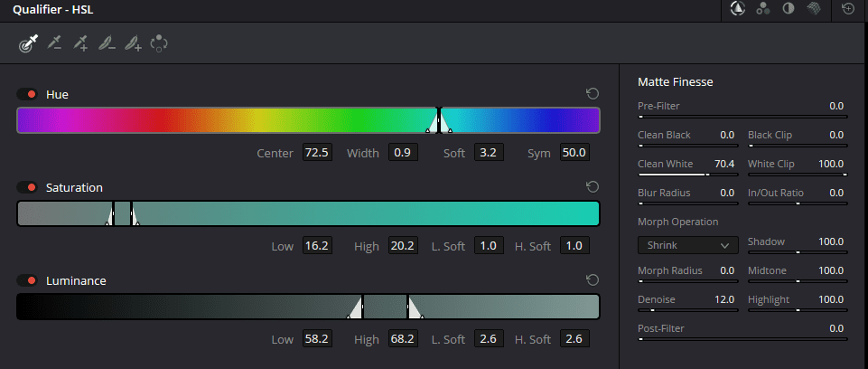Toggle the Saturation qualifier on or off
Image resolution: width=868 pixels, height=369 pixels.
tap(26, 187)
